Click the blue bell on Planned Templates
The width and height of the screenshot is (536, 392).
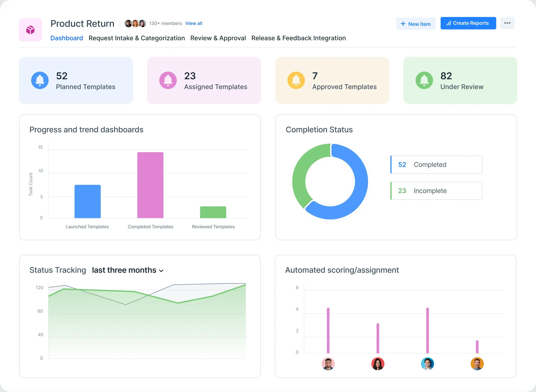[40, 80]
